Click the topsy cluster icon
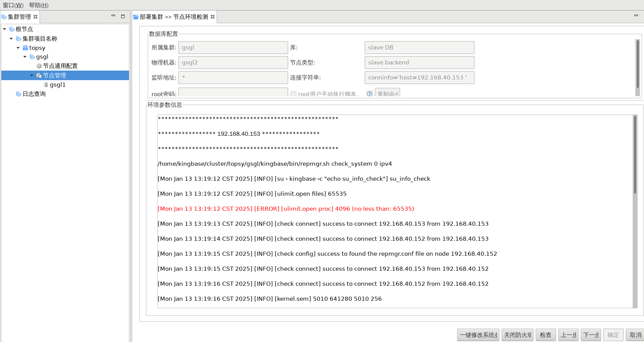 (25, 48)
